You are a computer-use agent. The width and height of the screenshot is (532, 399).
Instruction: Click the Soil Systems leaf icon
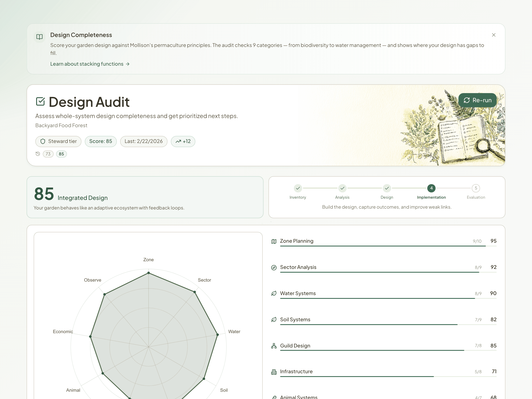274,320
